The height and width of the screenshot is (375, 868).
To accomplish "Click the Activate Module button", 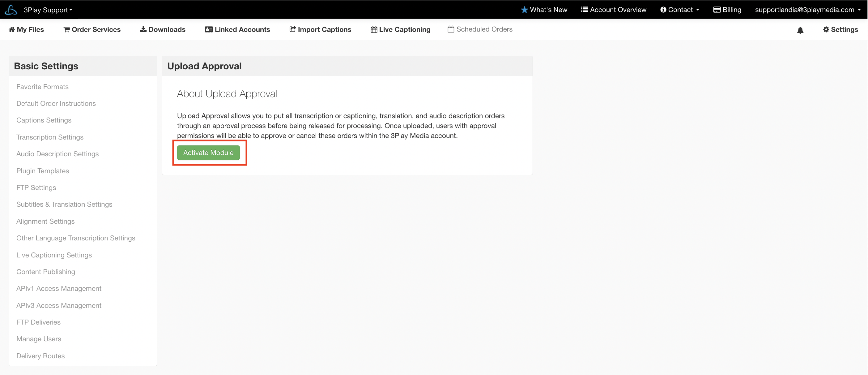I will tap(208, 153).
